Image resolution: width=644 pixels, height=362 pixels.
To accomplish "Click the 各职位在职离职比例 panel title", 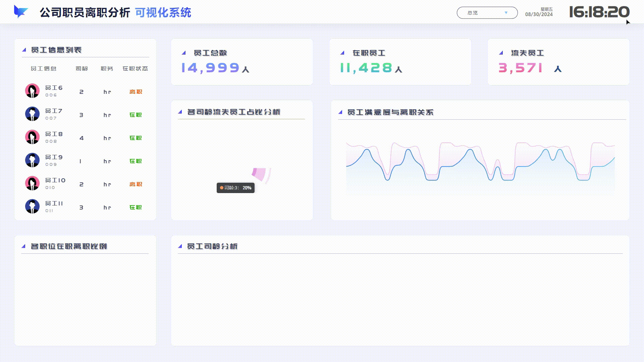I will click(x=69, y=246).
